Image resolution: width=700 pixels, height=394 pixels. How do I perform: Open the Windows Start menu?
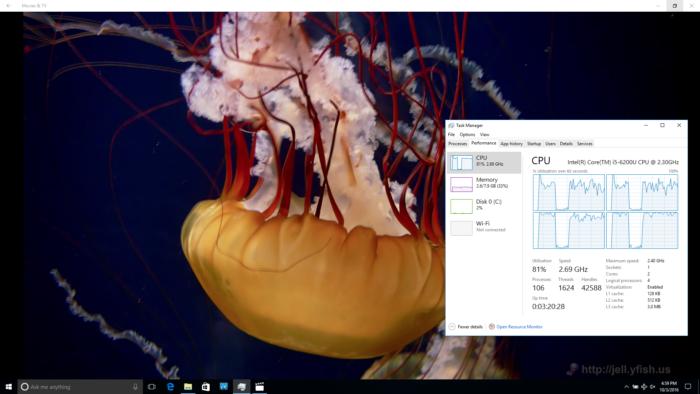coord(8,386)
